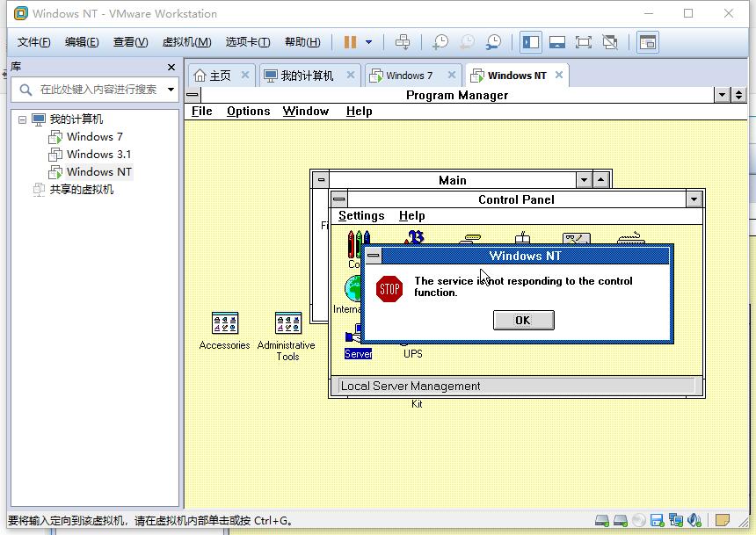Click the Main window maximize arrow

(x=600, y=180)
